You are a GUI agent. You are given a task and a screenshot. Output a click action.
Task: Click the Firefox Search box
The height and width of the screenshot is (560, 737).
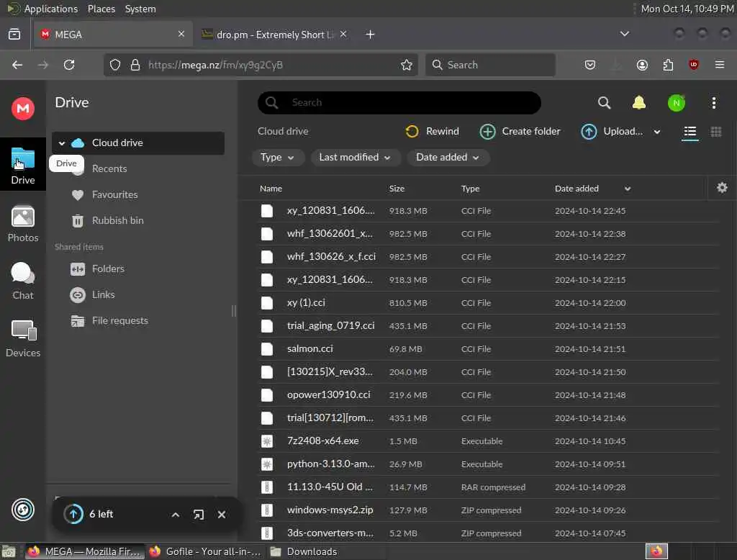pyautogui.click(x=490, y=65)
